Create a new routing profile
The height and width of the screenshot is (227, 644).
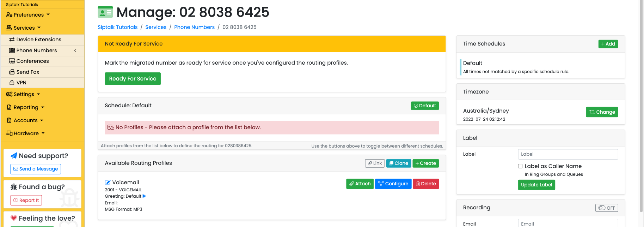pos(426,163)
